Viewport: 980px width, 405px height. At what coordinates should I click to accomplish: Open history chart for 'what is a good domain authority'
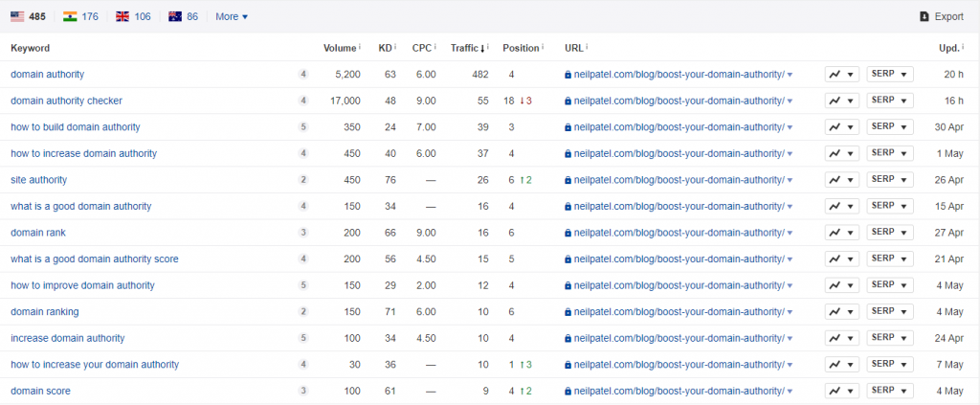(x=842, y=206)
